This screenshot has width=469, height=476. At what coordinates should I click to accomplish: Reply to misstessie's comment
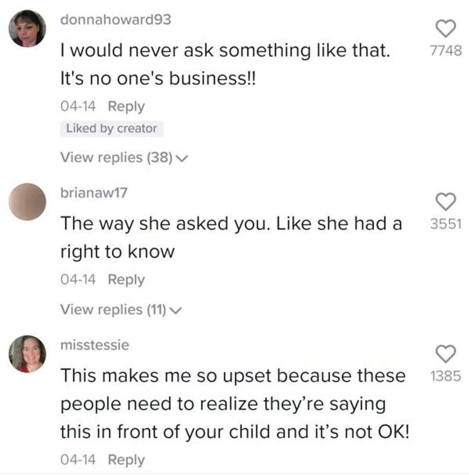click(126, 460)
